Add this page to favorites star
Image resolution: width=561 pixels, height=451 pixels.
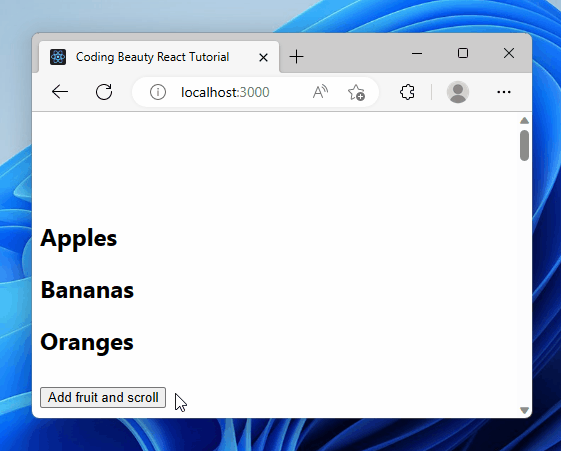click(356, 92)
